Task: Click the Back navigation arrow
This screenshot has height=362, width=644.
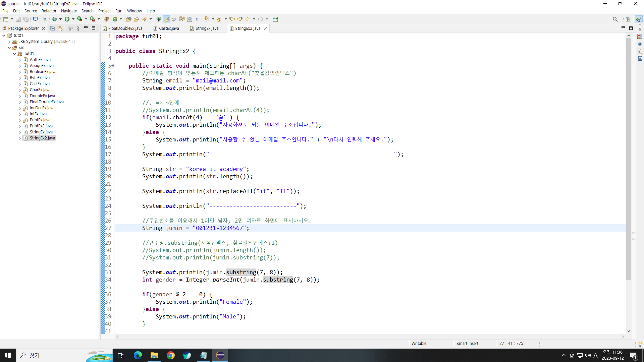Action: pos(248,19)
